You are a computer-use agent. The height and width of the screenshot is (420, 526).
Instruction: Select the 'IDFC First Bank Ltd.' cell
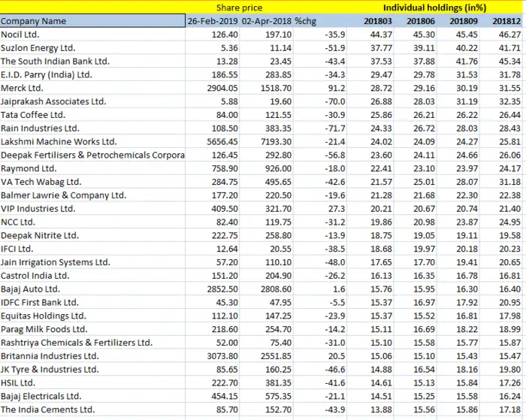coord(41,302)
